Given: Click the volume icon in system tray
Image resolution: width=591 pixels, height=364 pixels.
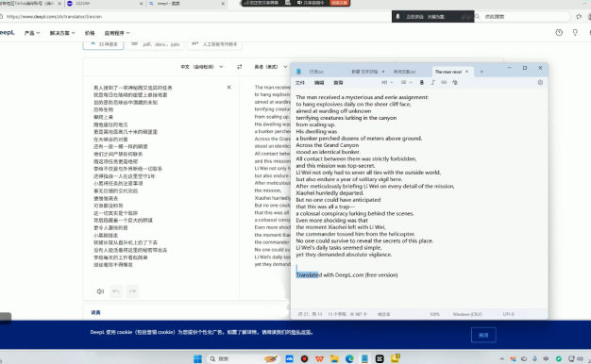Looking at the screenshot, I should point(580,359).
